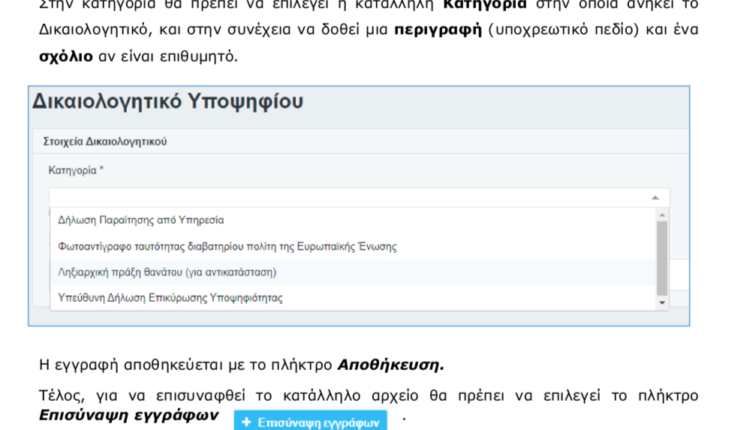Click the Δικαιολογητικό Υποψηφίου heading
750x430 pixels.
[167, 102]
